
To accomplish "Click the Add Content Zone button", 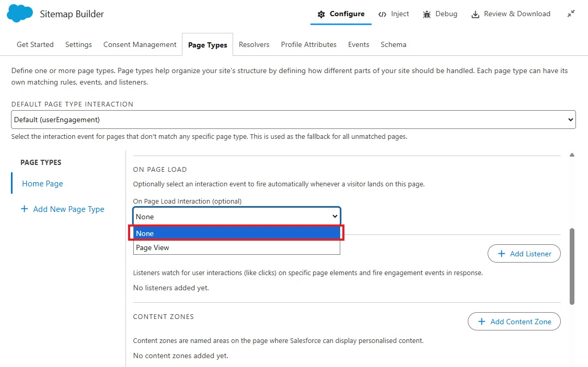I will pyautogui.click(x=514, y=322).
